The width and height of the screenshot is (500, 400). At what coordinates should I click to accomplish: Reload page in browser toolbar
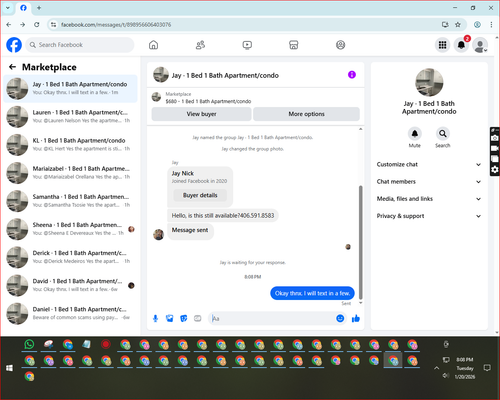[37, 25]
